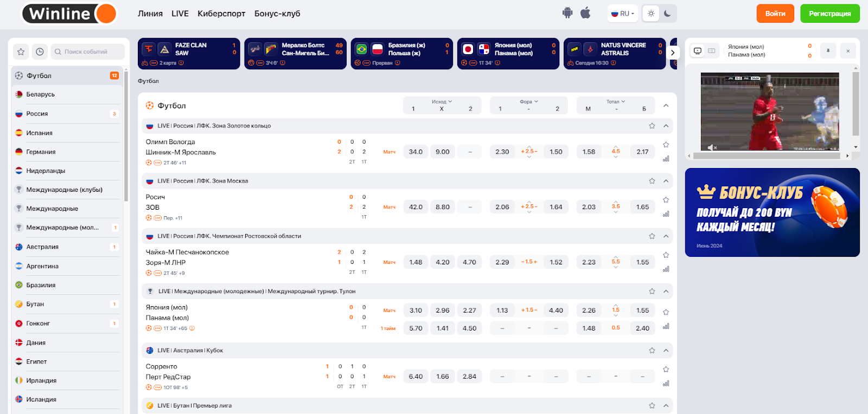Collapse the Футбол section with its chevron
This screenshot has height=414, width=868.
666,106
